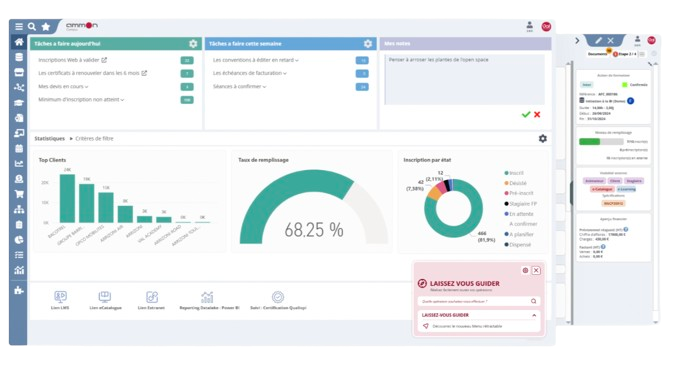
Task: Expand Séances à confirmer
Action: tap(239, 87)
